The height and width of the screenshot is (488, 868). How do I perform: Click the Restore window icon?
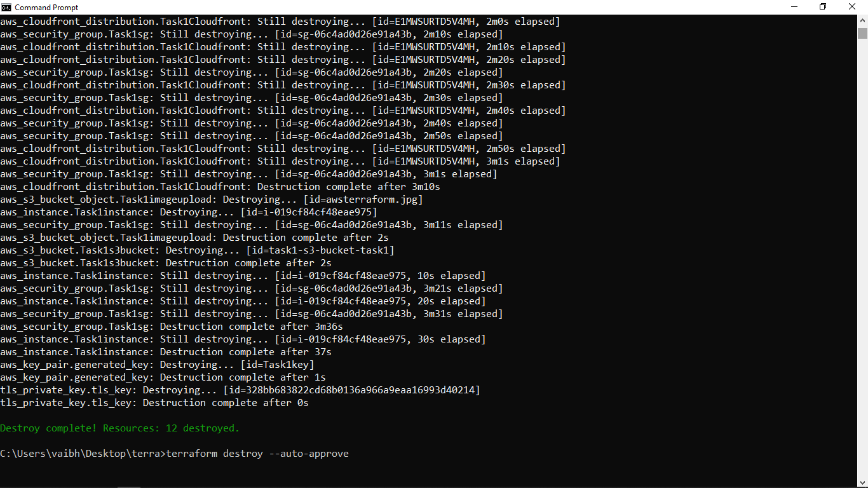tap(824, 6)
